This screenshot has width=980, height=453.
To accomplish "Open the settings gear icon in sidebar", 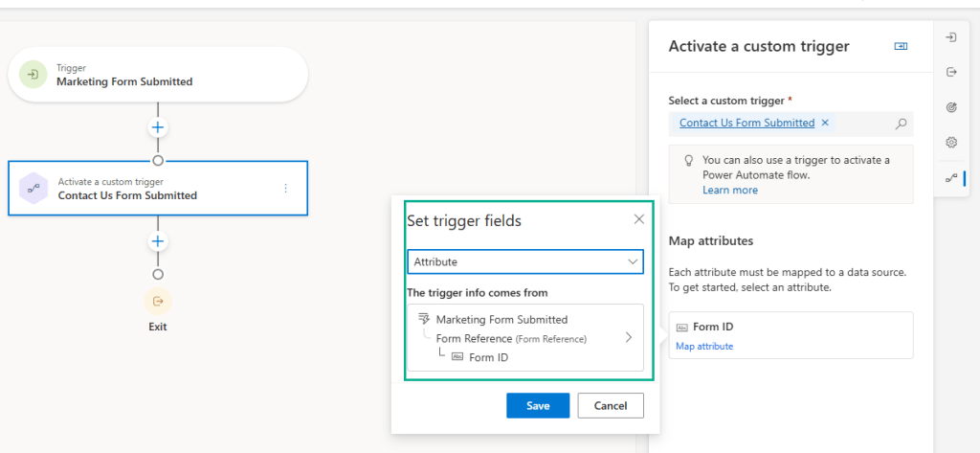I will coord(951,143).
